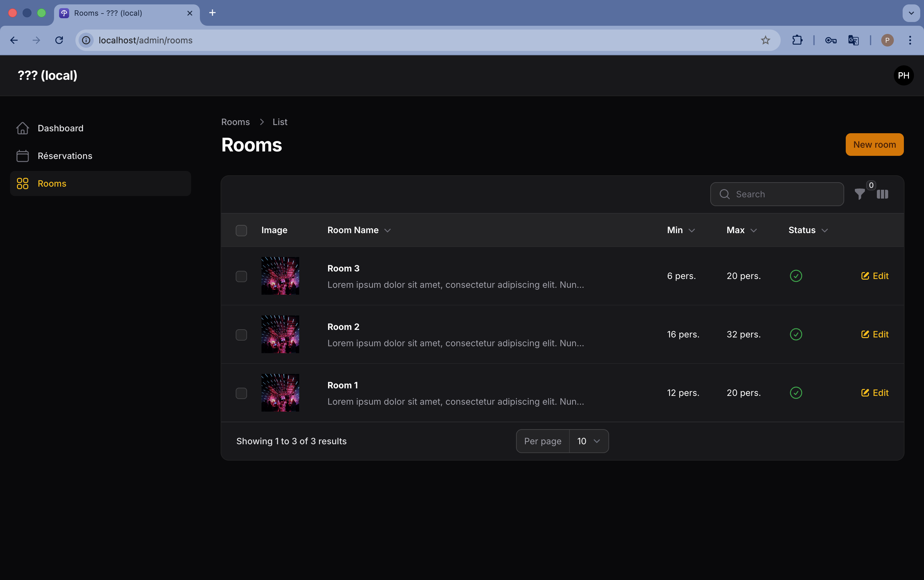The height and width of the screenshot is (580, 924).
Task: Click the Rooms breadcrumb link
Action: pyautogui.click(x=235, y=122)
